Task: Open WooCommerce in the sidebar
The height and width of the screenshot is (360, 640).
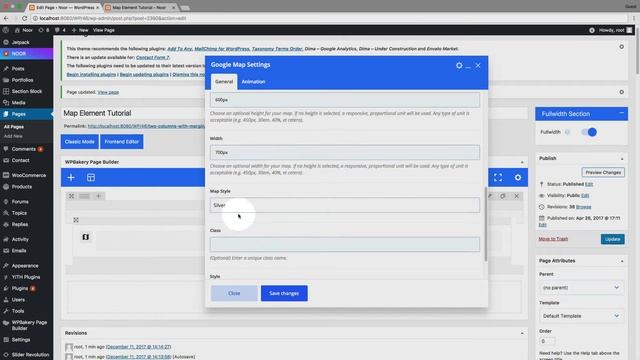Action: [x=29, y=176]
